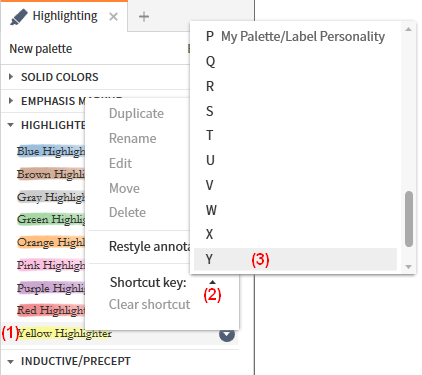
Task: Select the Blue Highlighter style
Action: [x=51, y=151]
